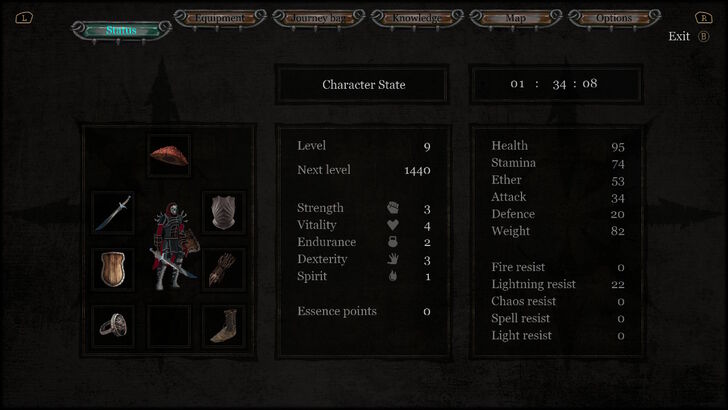Click the Dexterity hand icon
Image resolution: width=728 pixels, height=410 pixels.
coord(393,259)
